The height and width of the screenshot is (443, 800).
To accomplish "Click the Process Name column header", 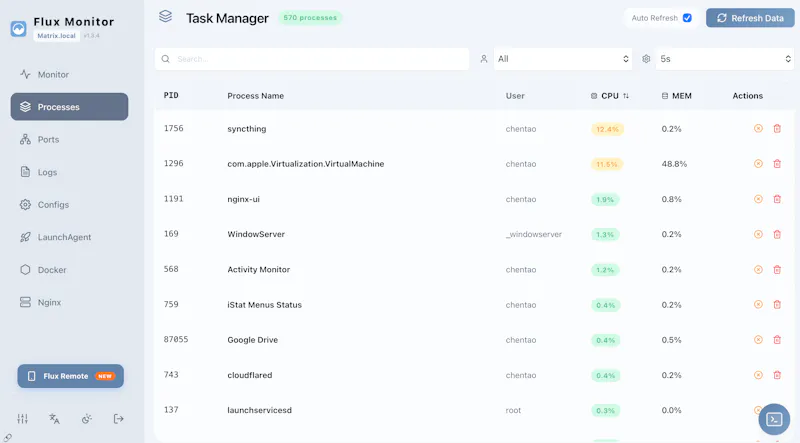I will point(256,96).
